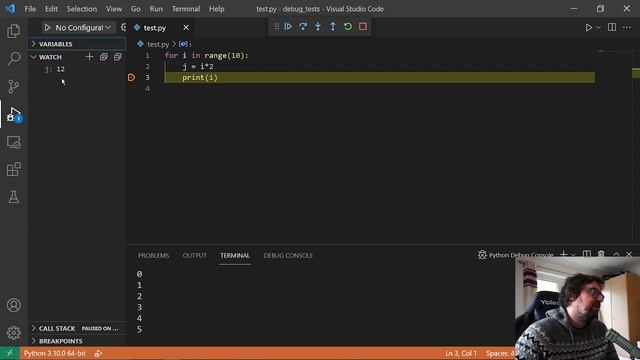Open the Run menu
The image size is (640, 360).
pos(156,9)
